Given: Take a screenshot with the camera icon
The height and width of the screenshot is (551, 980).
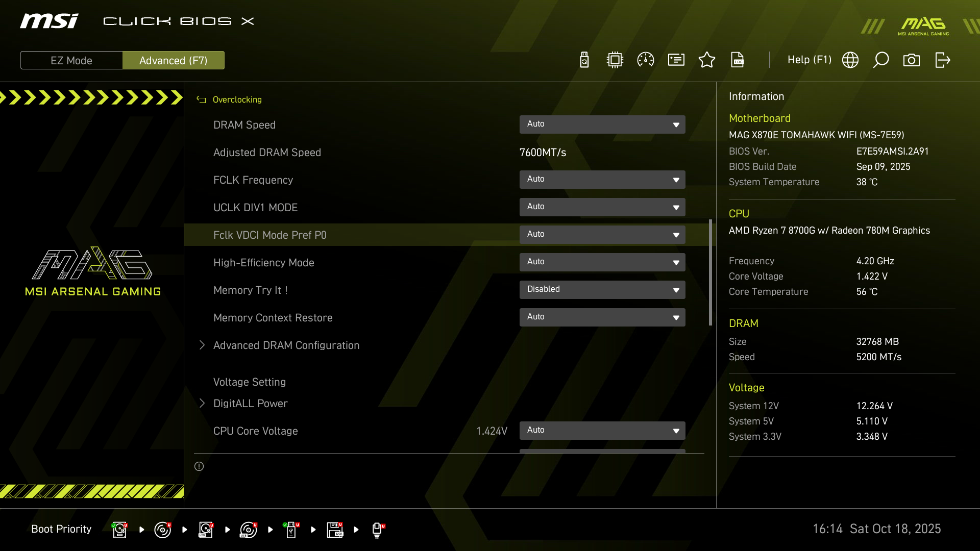Looking at the screenshot, I should coord(912,60).
